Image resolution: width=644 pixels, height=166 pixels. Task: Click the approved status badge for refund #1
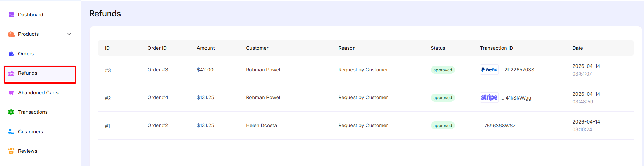(x=442, y=126)
